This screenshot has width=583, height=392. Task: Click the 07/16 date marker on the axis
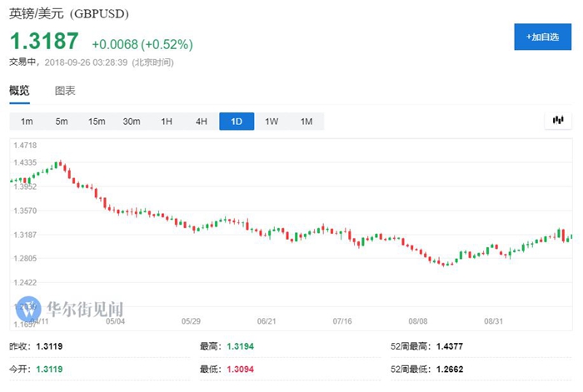pyautogui.click(x=343, y=320)
